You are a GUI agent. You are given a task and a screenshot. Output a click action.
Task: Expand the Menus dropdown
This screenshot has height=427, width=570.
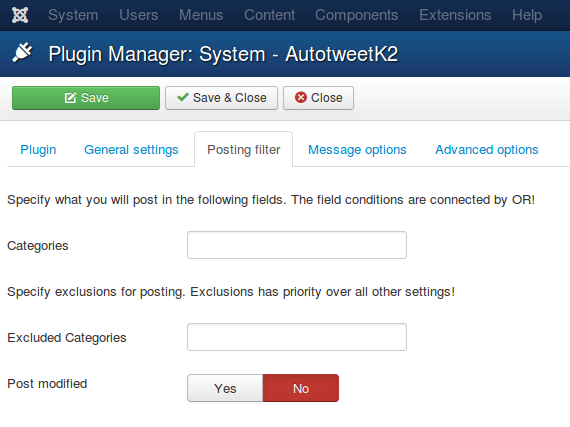tap(201, 15)
